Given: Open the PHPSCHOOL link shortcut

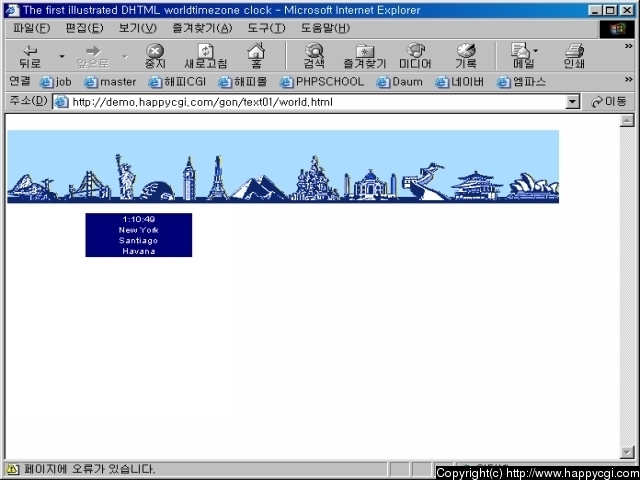Looking at the screenshot, I should click(x=322, y=82).
